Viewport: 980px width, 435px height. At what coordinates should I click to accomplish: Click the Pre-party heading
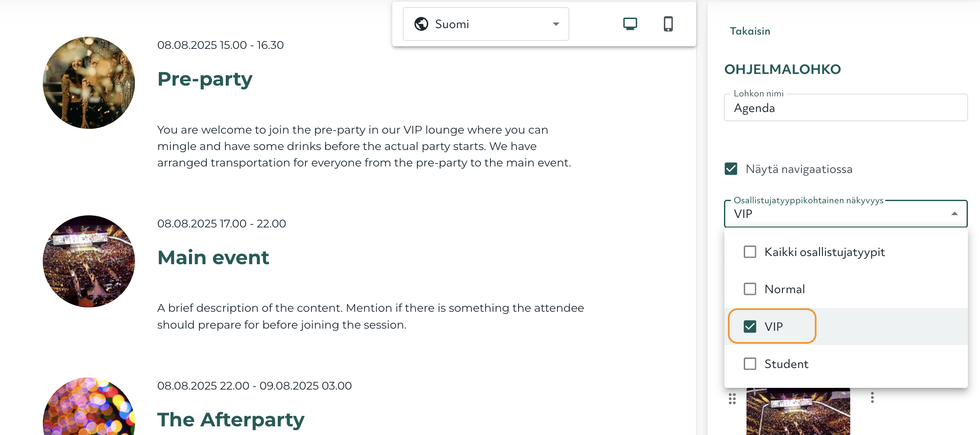(205, 79)
